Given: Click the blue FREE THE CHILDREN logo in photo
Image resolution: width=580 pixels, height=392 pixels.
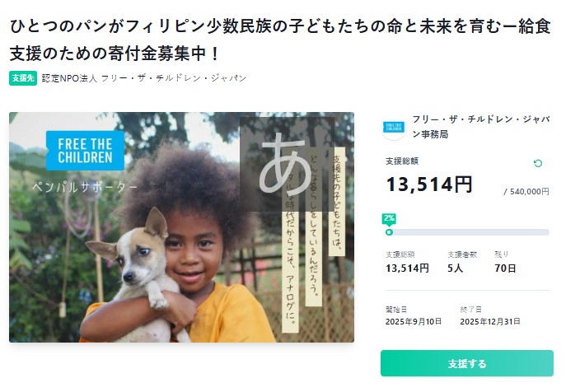Looking at the screenshot, I should (x=85, y=149).
